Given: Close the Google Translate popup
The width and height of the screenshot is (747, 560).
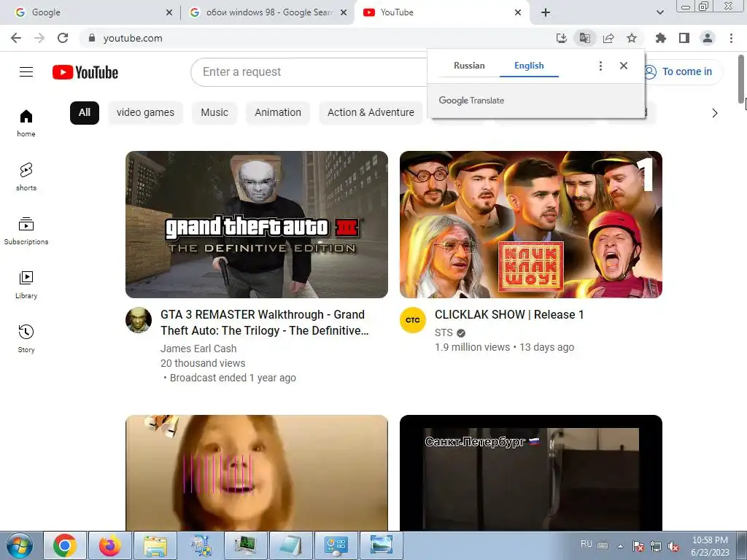Looking at the screenshot, I should pyautogui.click(x=624, y=66).
